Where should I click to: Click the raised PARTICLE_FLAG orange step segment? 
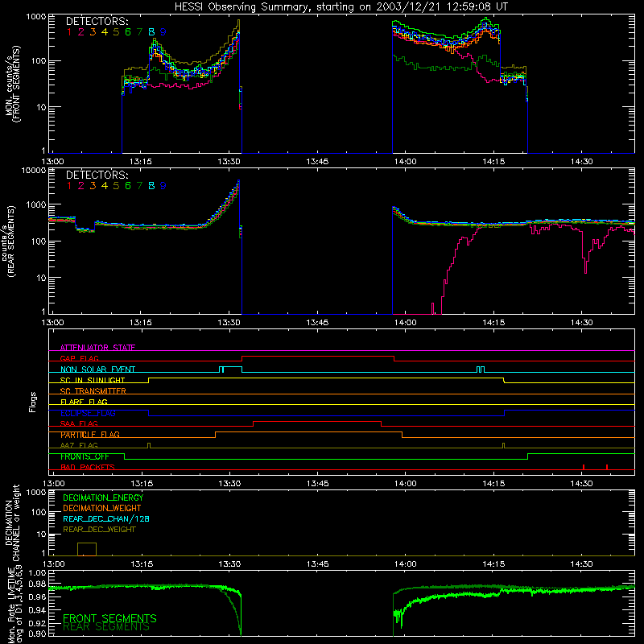[x=309, y=432]
